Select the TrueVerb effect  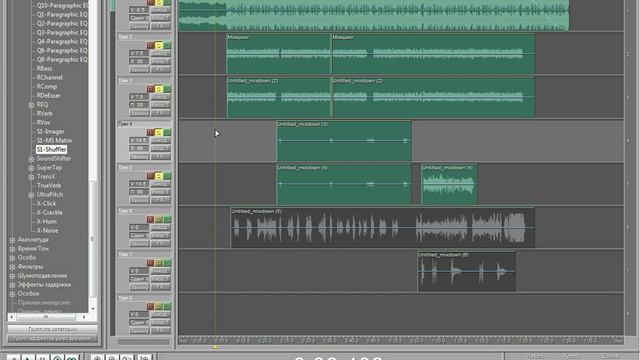point(49,185)
